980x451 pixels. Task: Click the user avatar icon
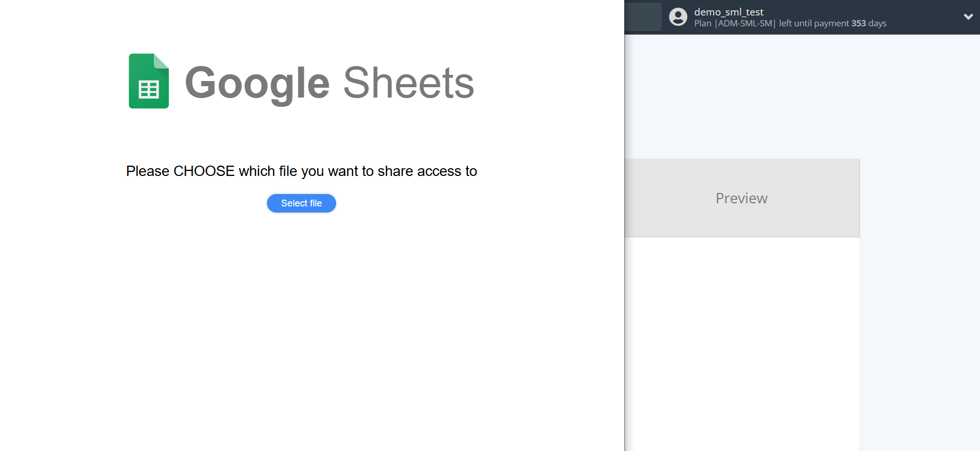[678, 17]
